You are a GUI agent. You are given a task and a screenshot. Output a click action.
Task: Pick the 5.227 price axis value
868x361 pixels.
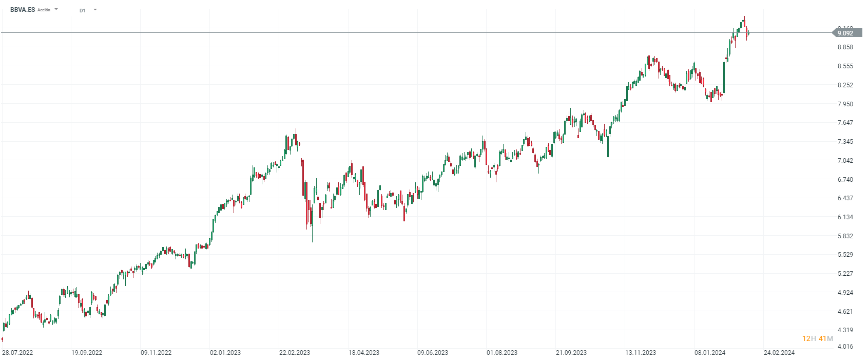pos(845,274)
